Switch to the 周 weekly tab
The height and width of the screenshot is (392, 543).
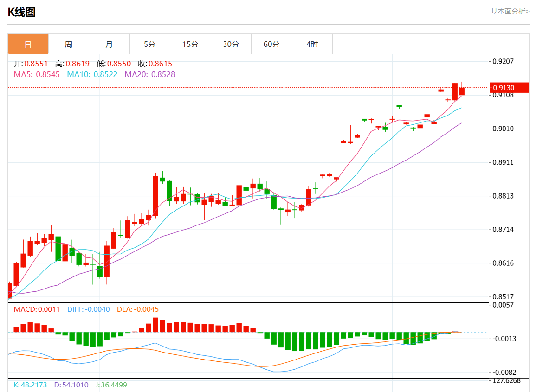pos(69,44)
